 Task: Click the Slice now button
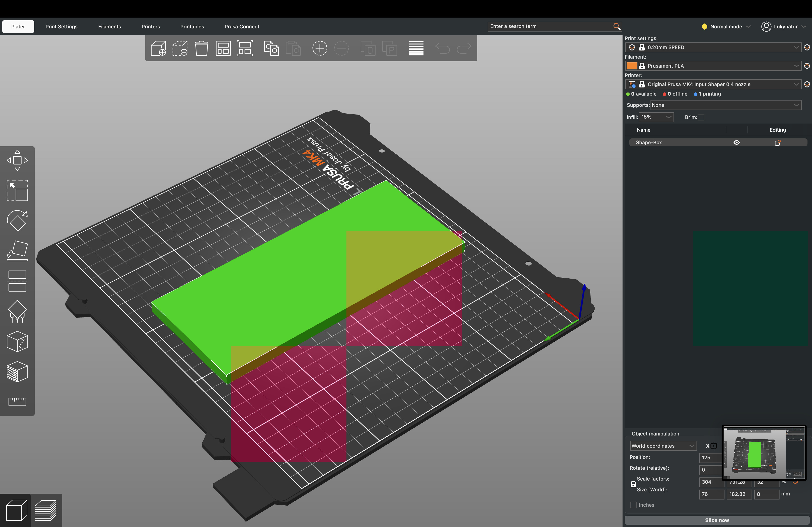click(x=717, y=520)
